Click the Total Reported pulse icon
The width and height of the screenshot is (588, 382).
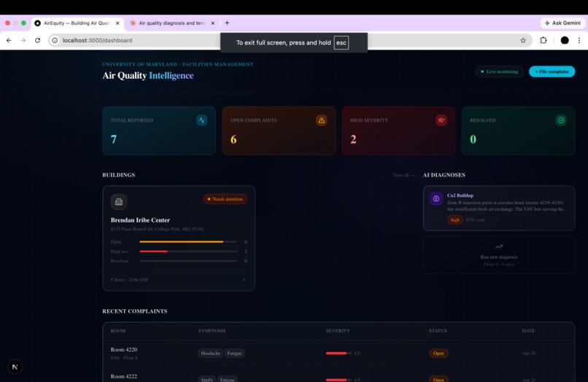pyautogui.click(x=202, y=120)
